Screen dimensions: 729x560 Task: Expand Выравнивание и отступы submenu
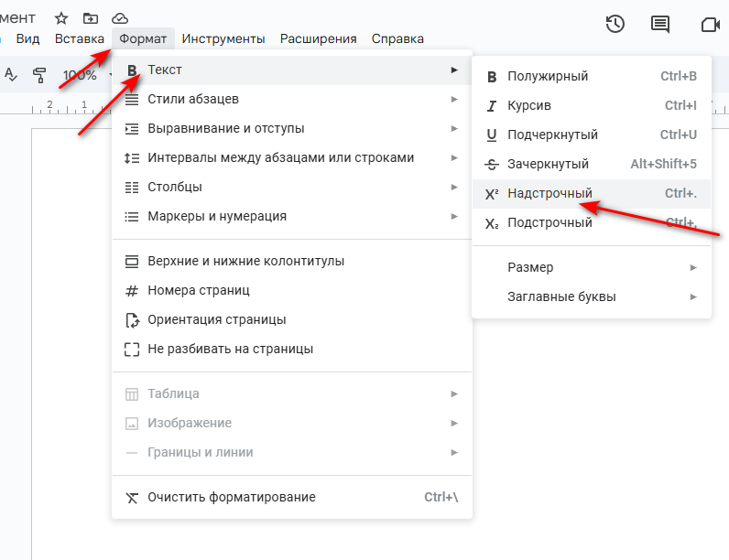pos(292,129)
